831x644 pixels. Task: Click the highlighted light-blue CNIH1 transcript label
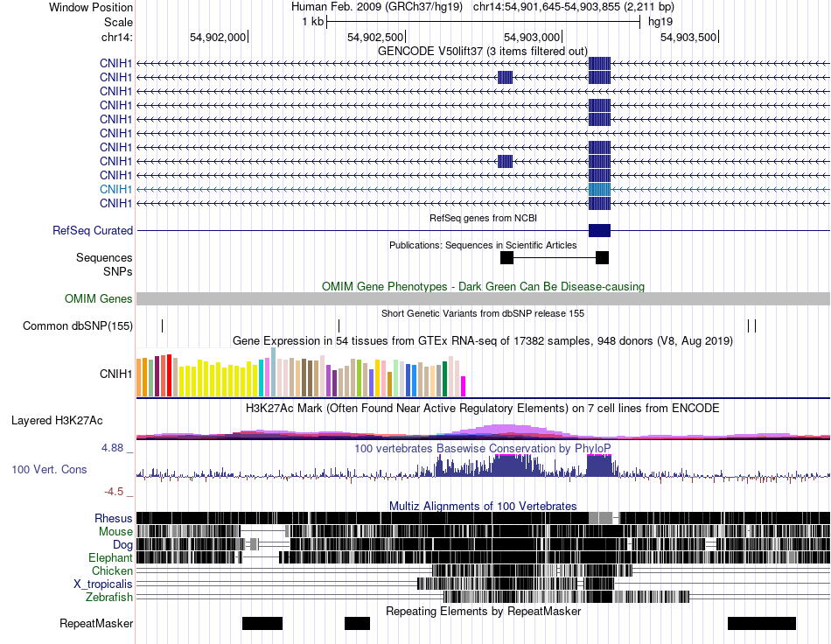tap(115, 189)
